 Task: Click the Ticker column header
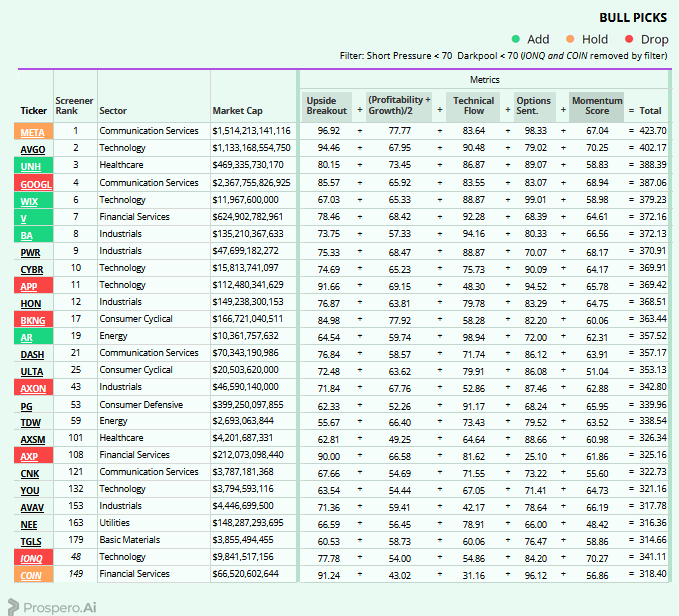[33, 110]
